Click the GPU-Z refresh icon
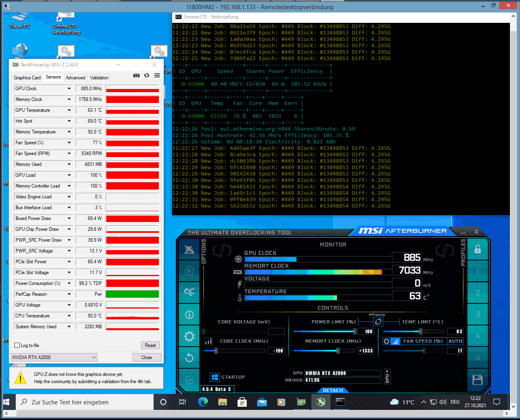The image size is (520, 420). [x=147, y=75]
